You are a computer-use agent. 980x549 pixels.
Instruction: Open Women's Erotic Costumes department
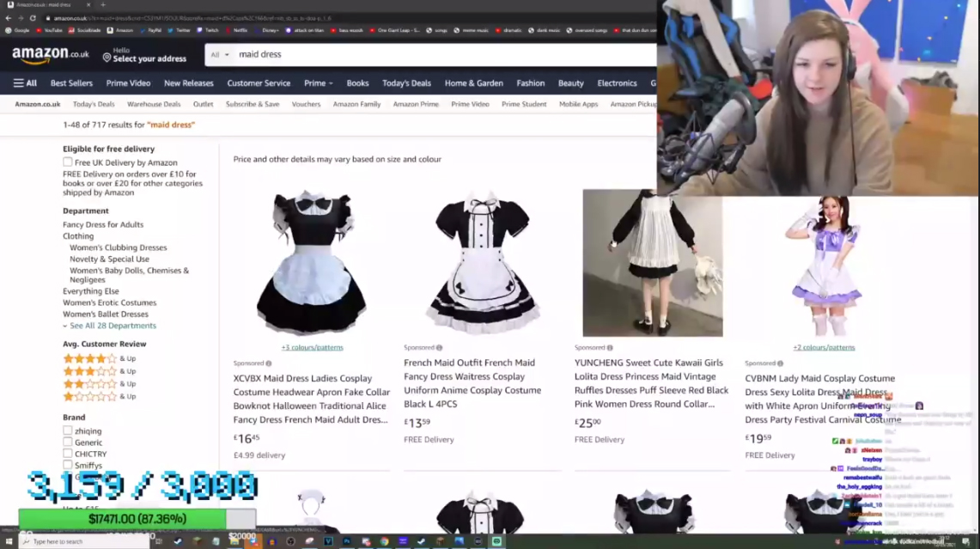[x=109, y=302]
